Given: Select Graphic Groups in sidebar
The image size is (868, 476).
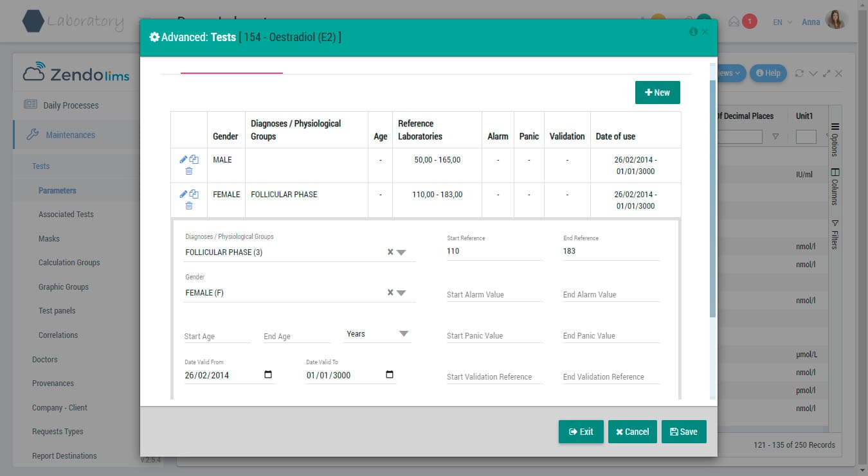Looking at the screenshot, I should pyautogui.click(x=63, y=287).
